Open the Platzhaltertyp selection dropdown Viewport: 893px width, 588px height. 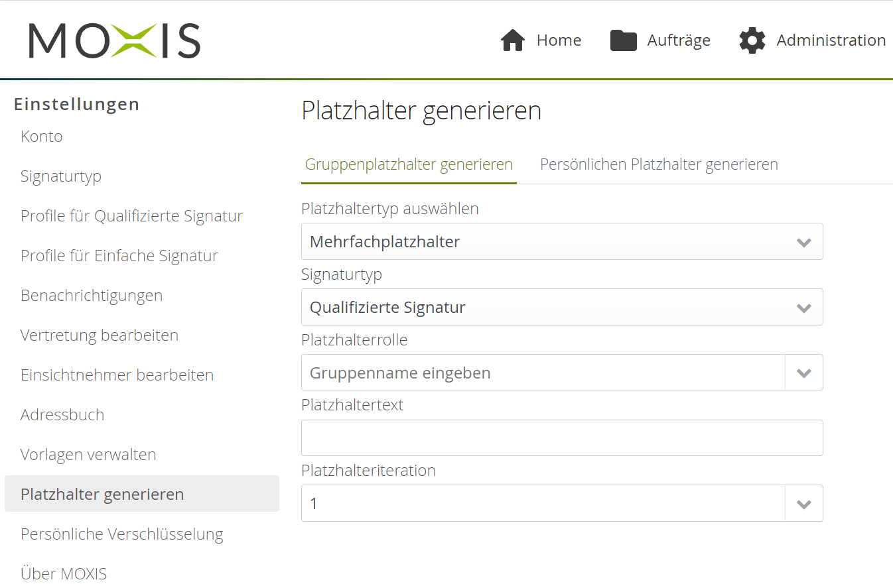pos(562,241)
